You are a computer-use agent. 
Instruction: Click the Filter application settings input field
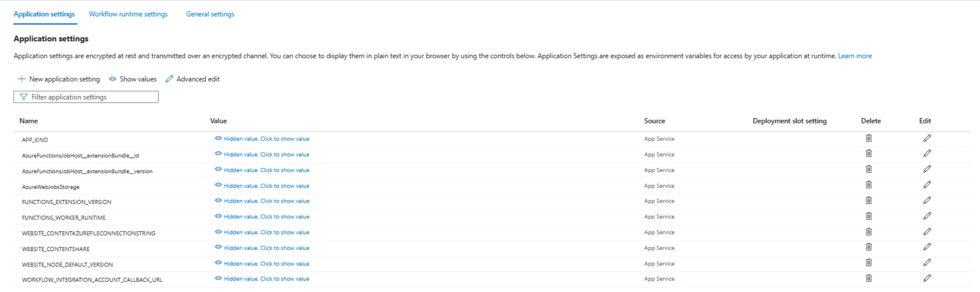click(x=87, y=96)
